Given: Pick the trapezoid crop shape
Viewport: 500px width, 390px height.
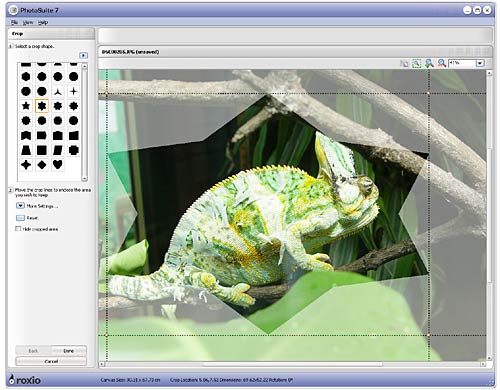Looking at the screenshot, I should click(26, 150).
